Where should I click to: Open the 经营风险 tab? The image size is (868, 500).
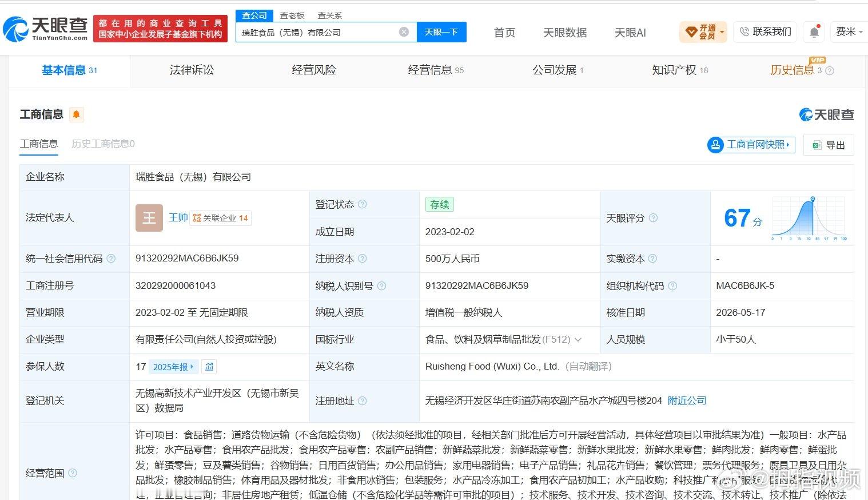(x=314, y=70)
